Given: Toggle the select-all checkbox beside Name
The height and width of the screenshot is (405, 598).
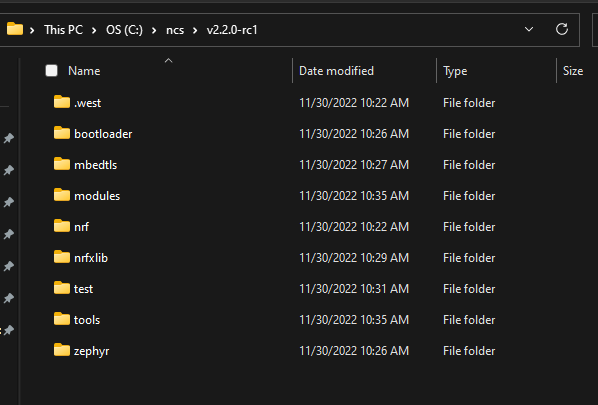Looking at the screenshot, I should 51,71.
